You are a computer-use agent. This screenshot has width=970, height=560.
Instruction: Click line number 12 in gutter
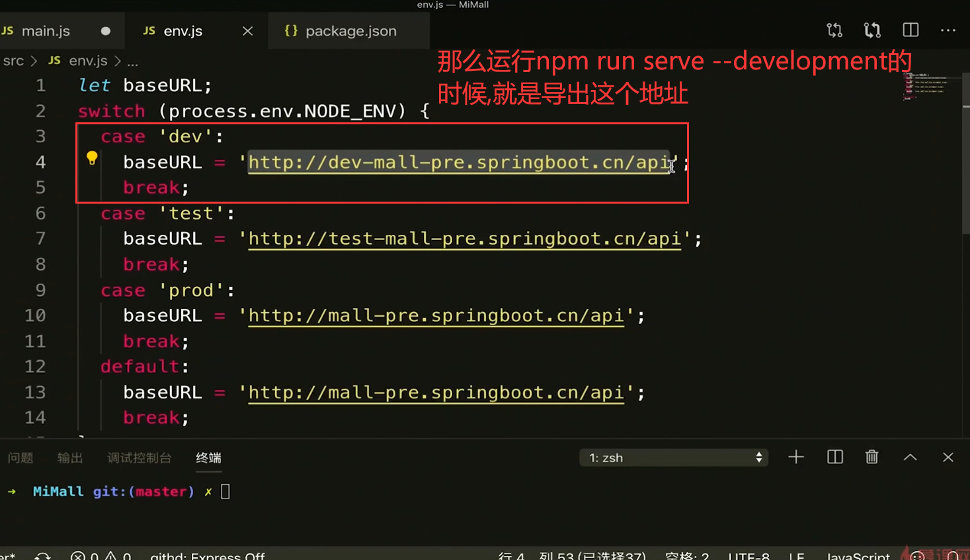pos(35,367)
